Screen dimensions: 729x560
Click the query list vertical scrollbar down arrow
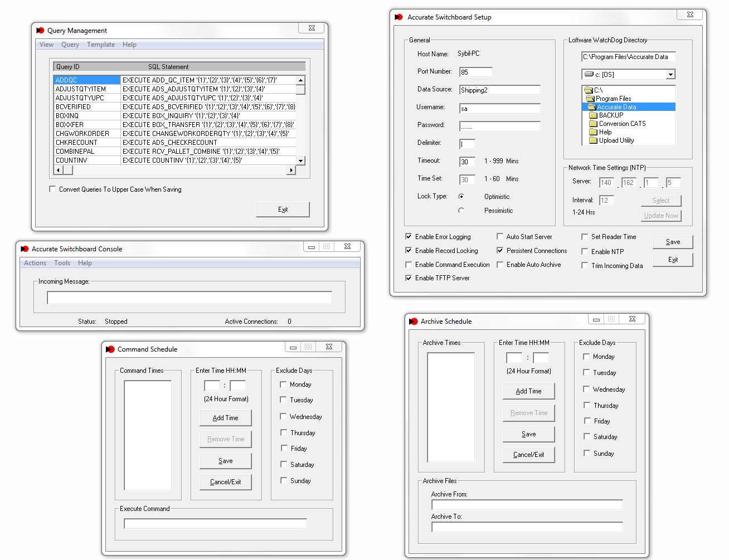point(300,160)
